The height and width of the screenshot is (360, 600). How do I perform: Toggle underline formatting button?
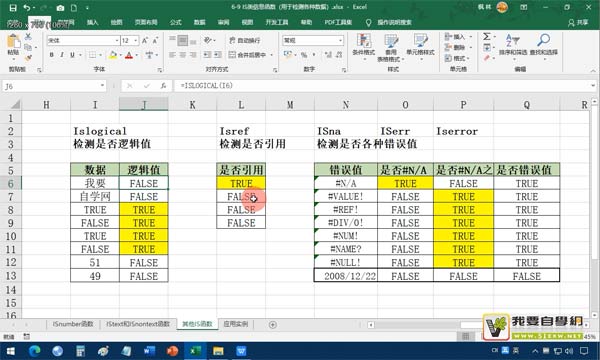pos(72,55)
